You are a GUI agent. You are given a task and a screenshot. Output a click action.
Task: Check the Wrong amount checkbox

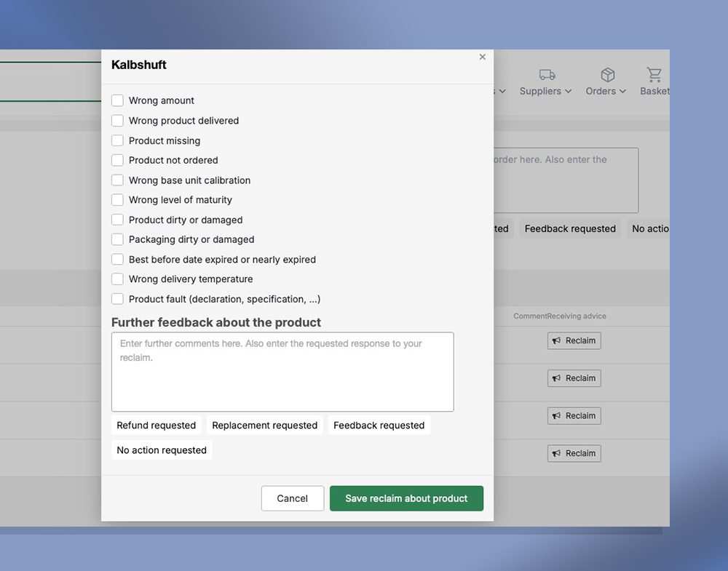pos(117,100)
